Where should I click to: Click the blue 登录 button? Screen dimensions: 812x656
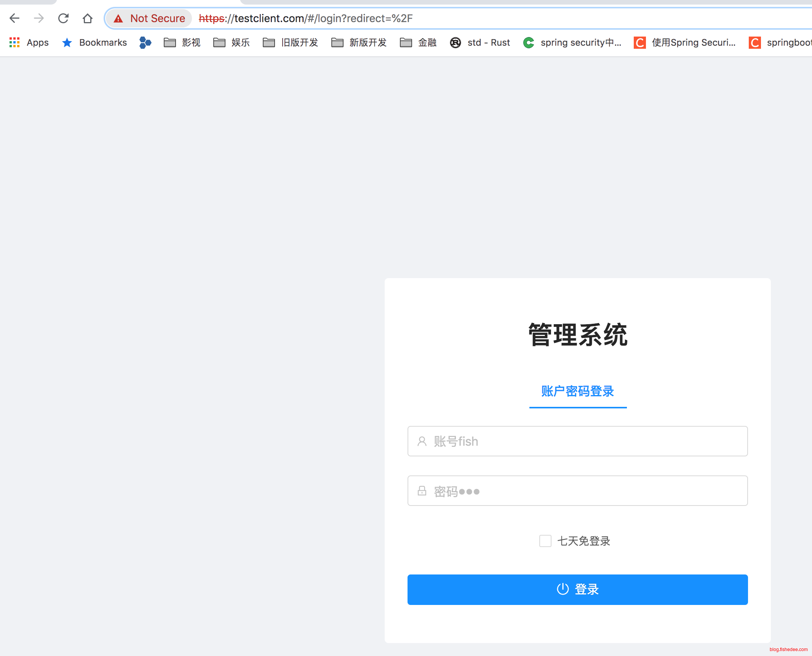pos(577,589)
